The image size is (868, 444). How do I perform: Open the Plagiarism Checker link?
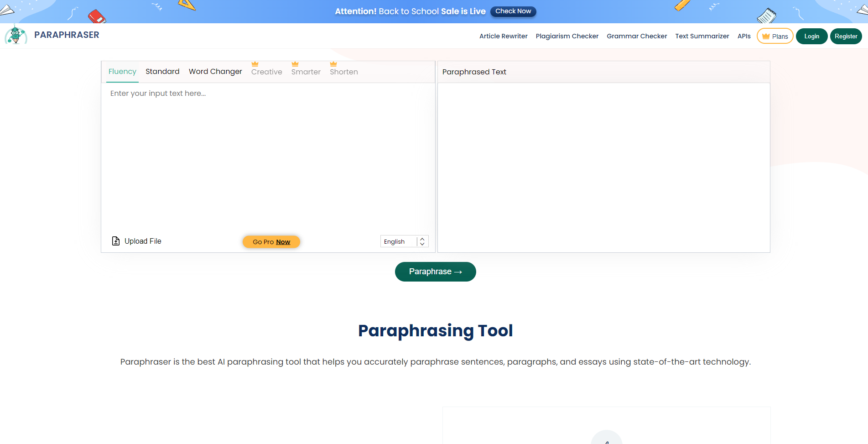[x=567, y=36]
